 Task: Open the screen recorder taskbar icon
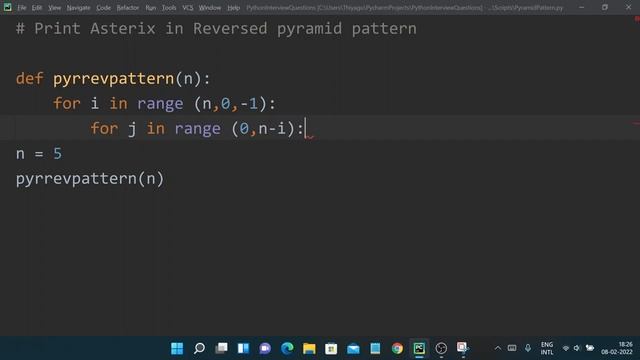pyautogui.click(x=462, y=348)
